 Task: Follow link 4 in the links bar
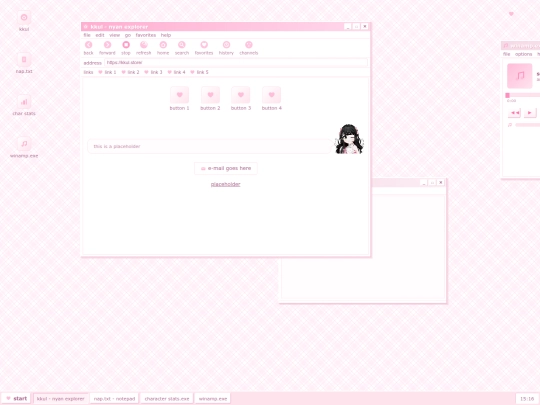coord(176,72)
